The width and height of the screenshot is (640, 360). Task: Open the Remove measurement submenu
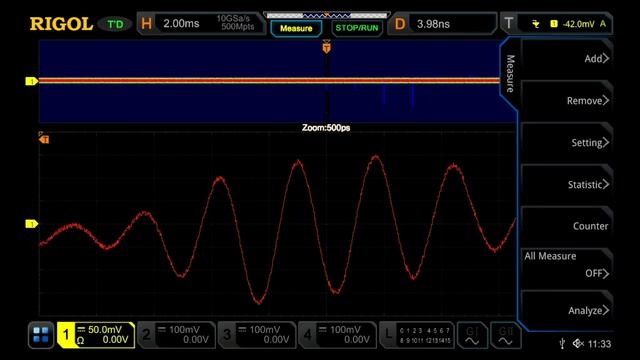(567, 100)
